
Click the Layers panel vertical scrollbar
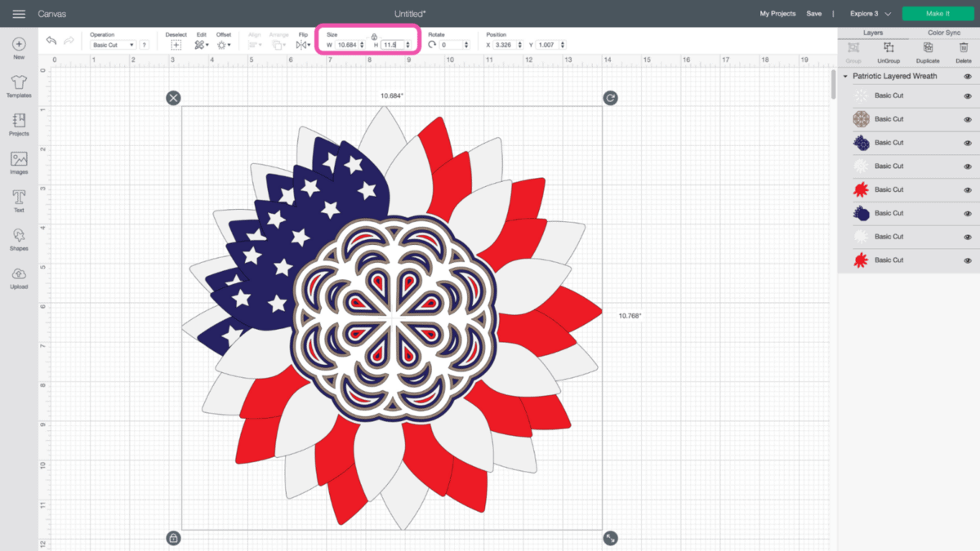pyautogui.click(x=834, y=83)
